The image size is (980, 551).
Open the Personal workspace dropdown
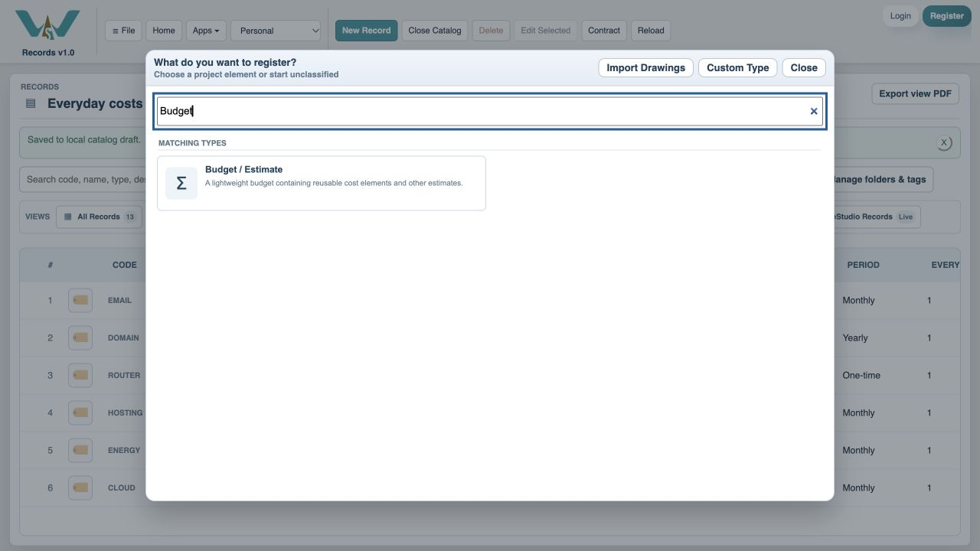pos(276,31)
